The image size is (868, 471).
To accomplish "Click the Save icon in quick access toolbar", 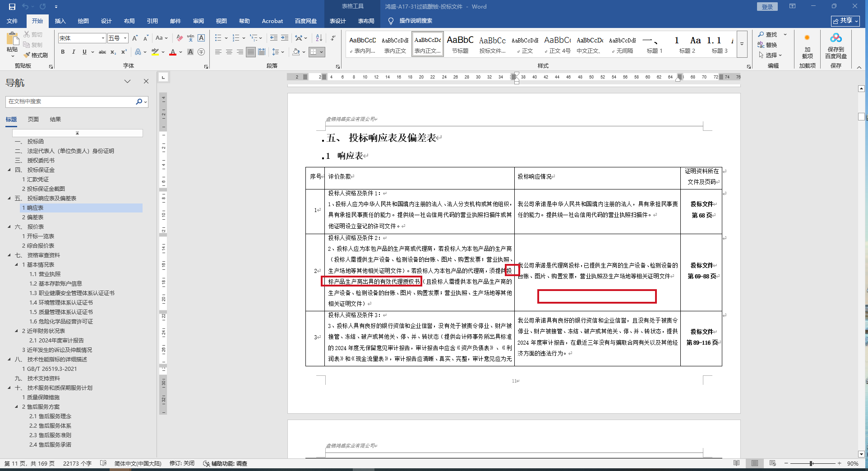I will pyautogui.click(x=12, y=7).
